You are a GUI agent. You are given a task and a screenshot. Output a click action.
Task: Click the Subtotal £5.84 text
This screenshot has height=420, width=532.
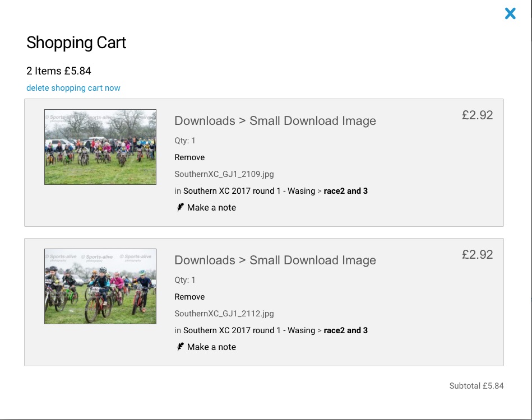coord(477,386)
